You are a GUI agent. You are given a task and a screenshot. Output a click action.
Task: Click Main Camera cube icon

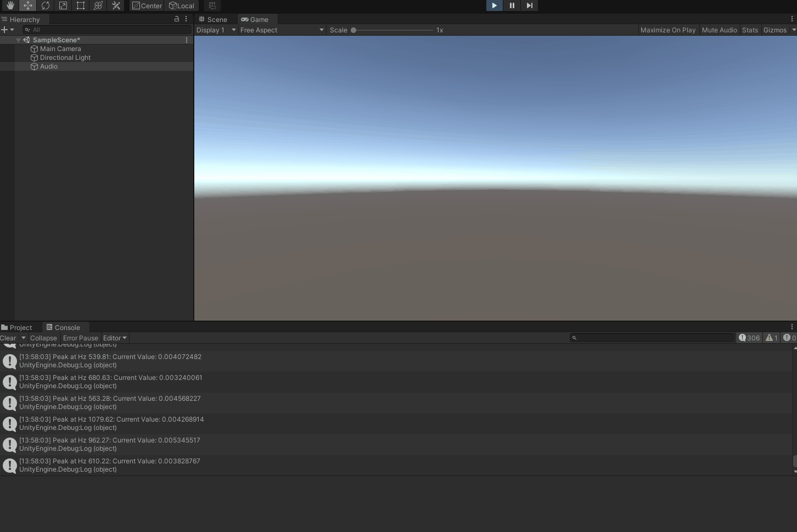point(35,49)
